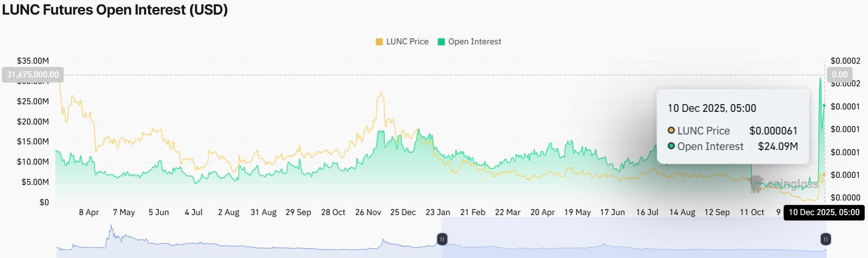
Task: Click the $35.00M left axis label
Action: click(33, 61)
